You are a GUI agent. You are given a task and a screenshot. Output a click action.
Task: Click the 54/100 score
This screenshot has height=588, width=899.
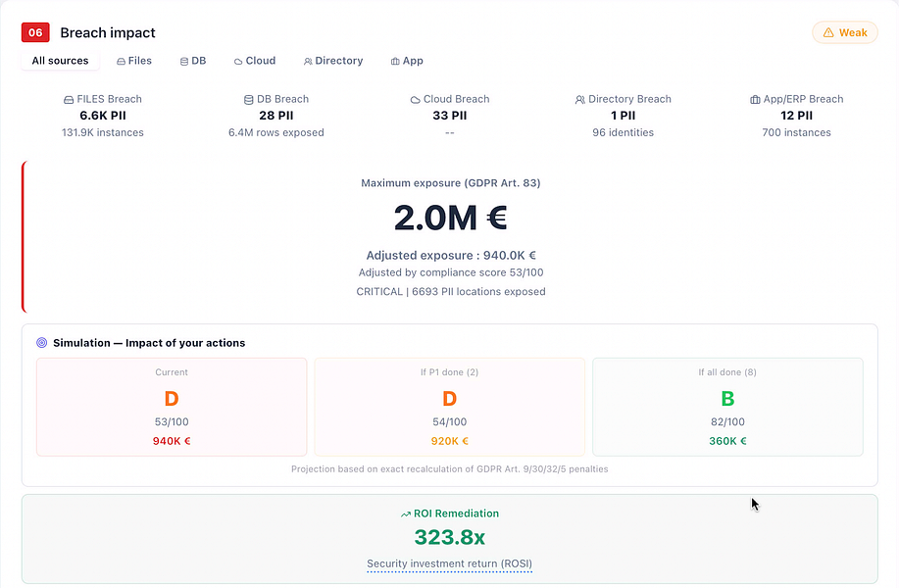pos(449,421)
